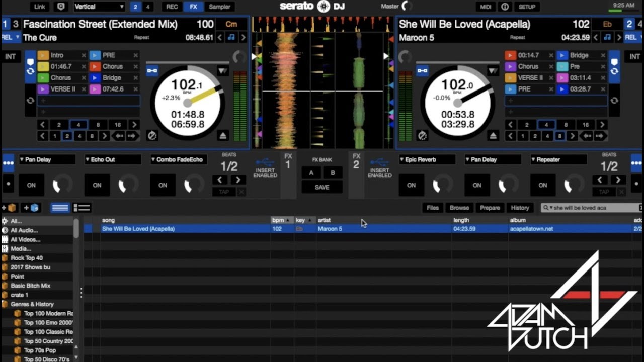Turn on the Combo FadeEcho effect
Viewport: 644px width, 362px height.
point(163,185)
